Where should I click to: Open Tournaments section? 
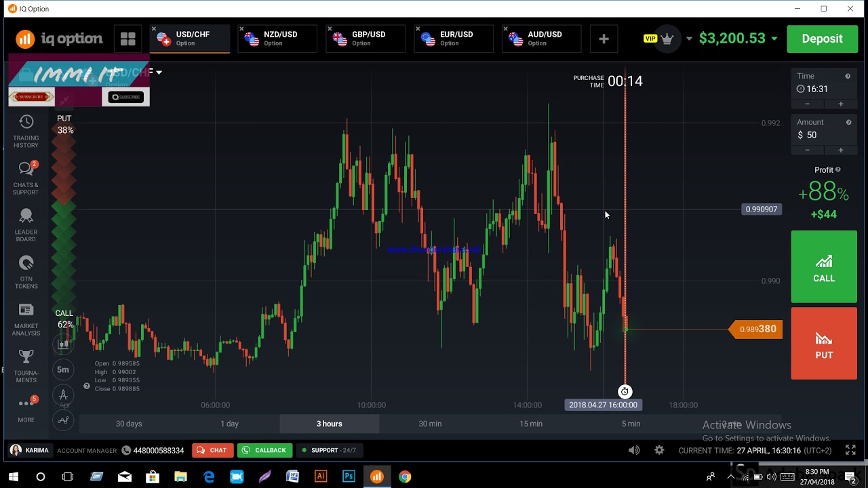pyautogui.click(x=26, y=366)
